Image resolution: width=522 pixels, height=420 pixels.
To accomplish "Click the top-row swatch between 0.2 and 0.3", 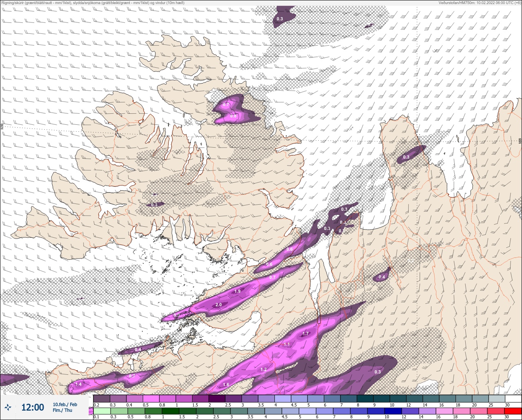I will point(102,398).
